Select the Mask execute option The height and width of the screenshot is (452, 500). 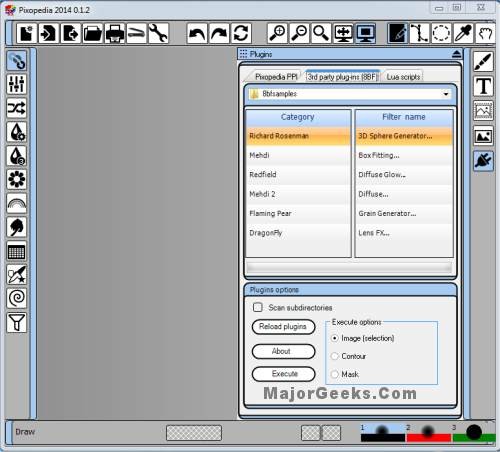(x=335, y=374)
